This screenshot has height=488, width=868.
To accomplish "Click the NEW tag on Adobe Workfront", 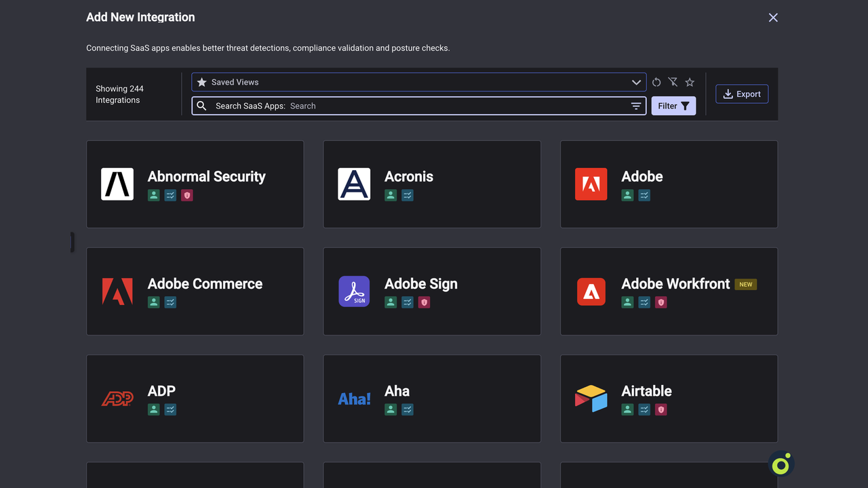I will coord(746,285).
